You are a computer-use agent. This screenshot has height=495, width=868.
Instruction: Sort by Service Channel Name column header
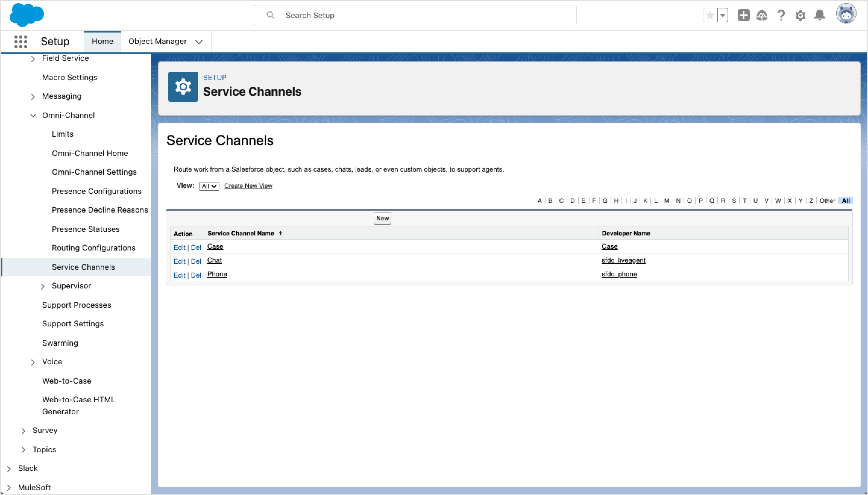point(241,233)
